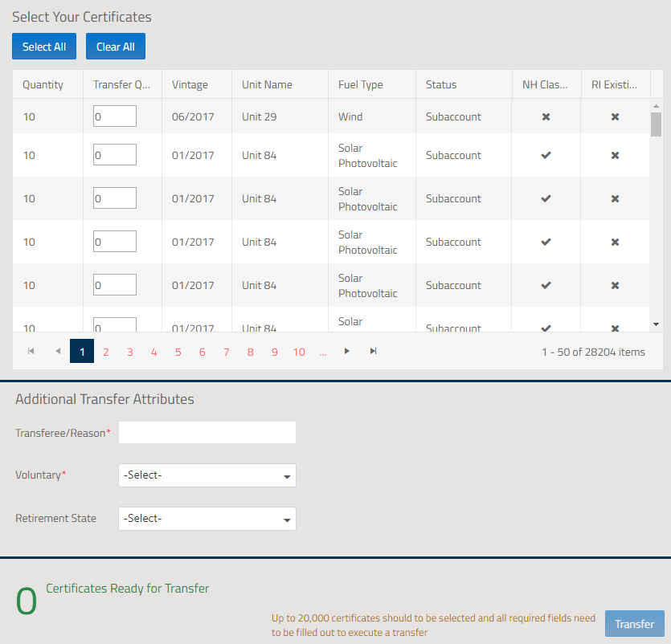Image resolution: width=671 pixels, height=644 pixels.
Task: Go to page 2 of certificates
Action: pyautogui.click(x=105, y=352)
